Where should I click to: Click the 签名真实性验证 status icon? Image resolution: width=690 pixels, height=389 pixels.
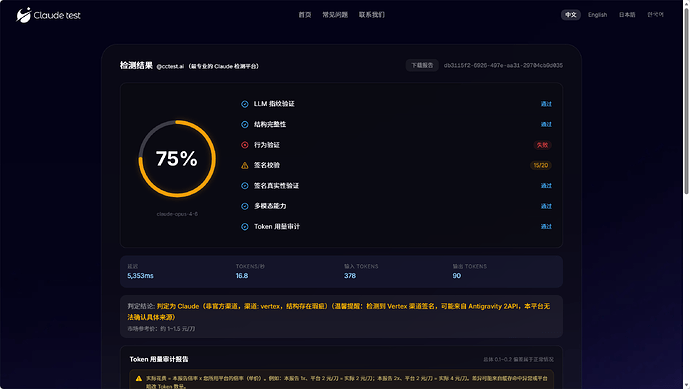click(x=245, y=186)
